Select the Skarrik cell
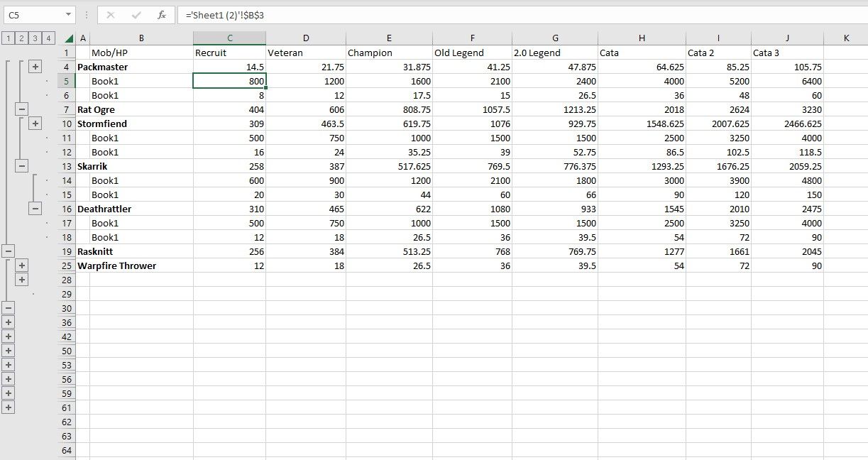868x460 pixels. 92,166
